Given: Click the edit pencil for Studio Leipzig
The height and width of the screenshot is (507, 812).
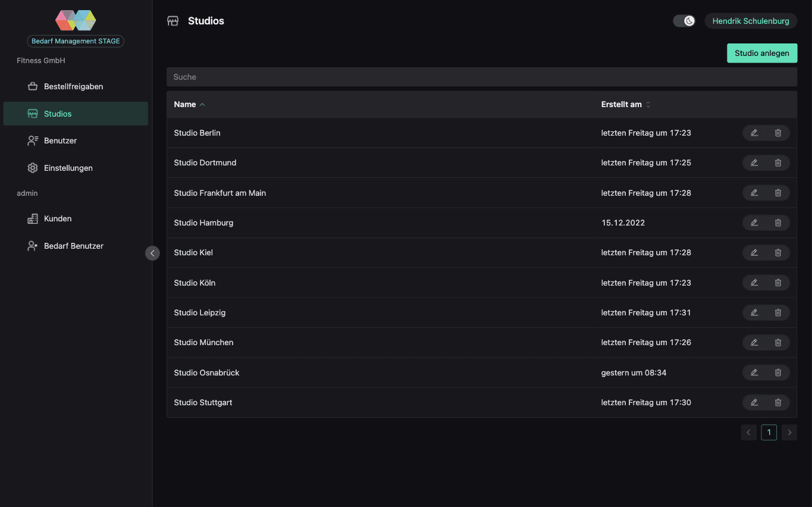Looking at the screenshot, I should click(754, 312).
